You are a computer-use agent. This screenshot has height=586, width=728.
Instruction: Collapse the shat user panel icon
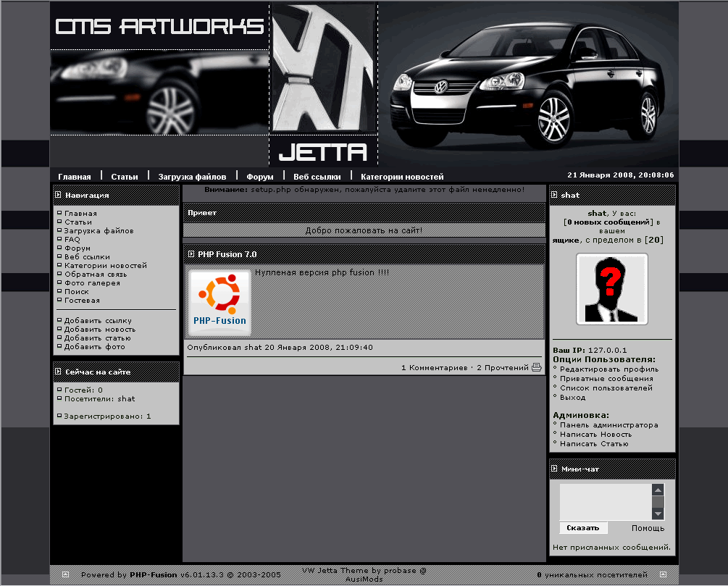pos(554,195)
